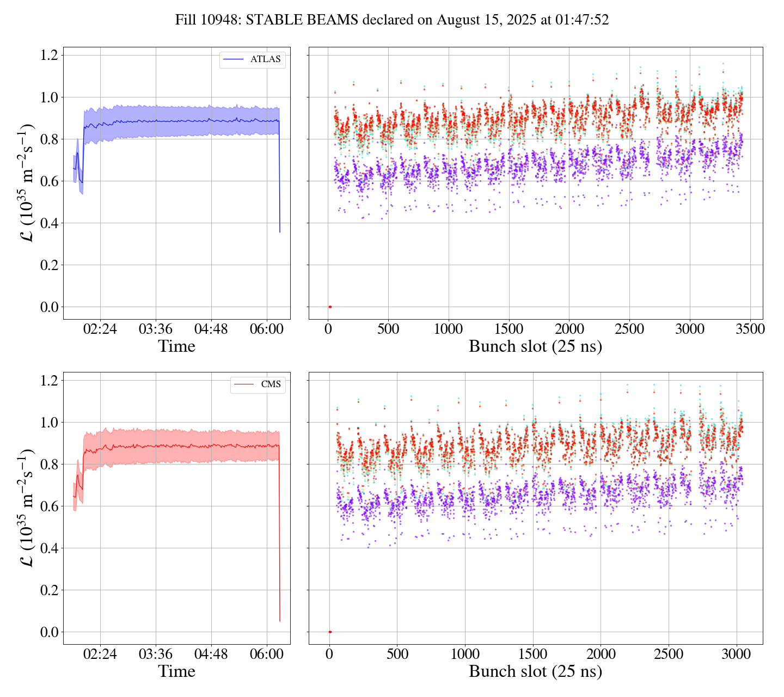The width and height of the screenshot is (784, 697).
Task: Click the 3000 tick label on CMS scatter
Action: pos(736,655)
